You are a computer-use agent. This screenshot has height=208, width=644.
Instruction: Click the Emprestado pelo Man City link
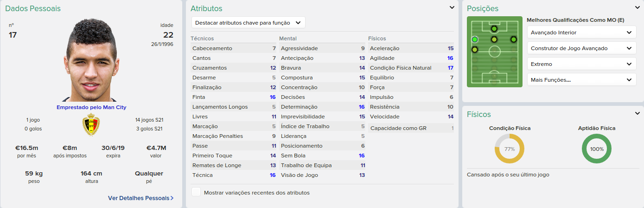(x=91, y=107)
